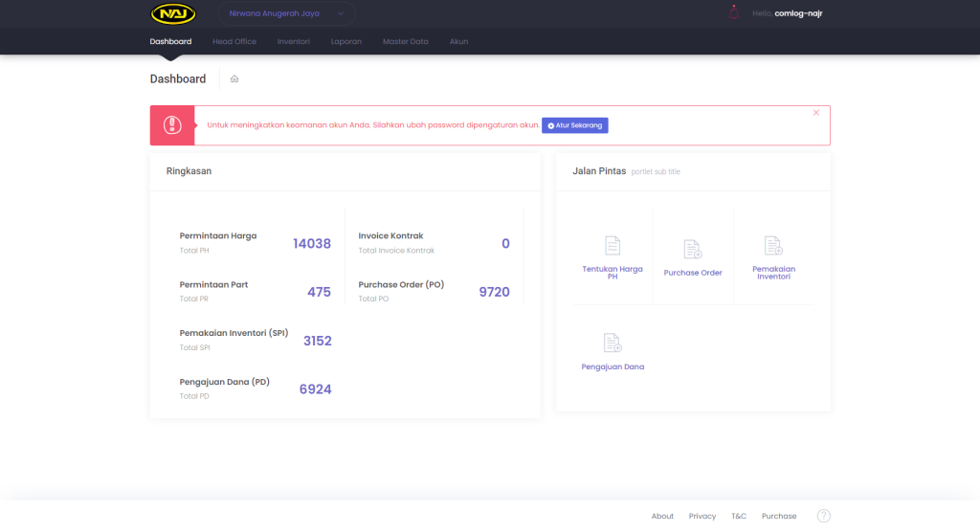Dismiss the password security alert
Image resolution: width=980 pixels, height=532 pixels.
click(x=816, y=113)
